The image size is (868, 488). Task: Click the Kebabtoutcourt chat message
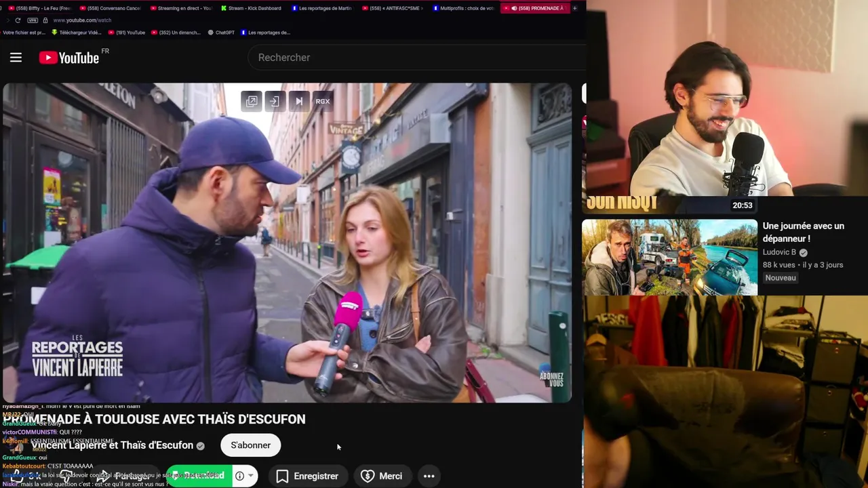point(47,466)
